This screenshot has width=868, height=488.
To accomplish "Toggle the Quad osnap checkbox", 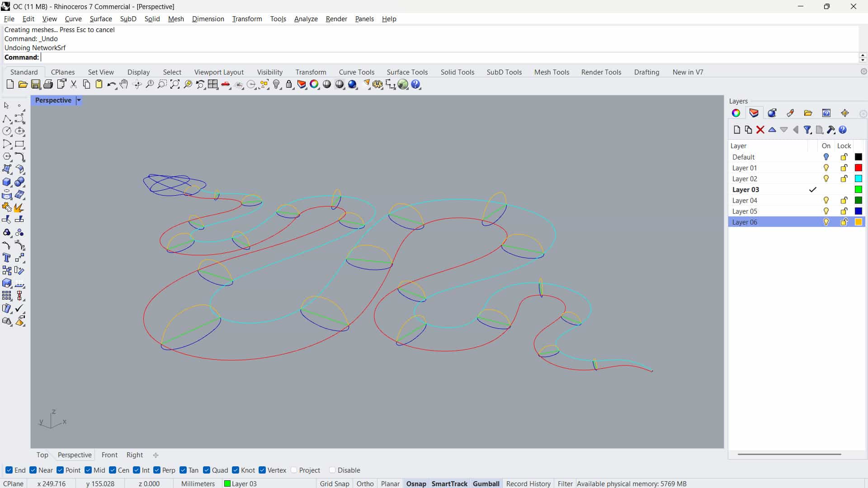I will (x=207, y=470).
